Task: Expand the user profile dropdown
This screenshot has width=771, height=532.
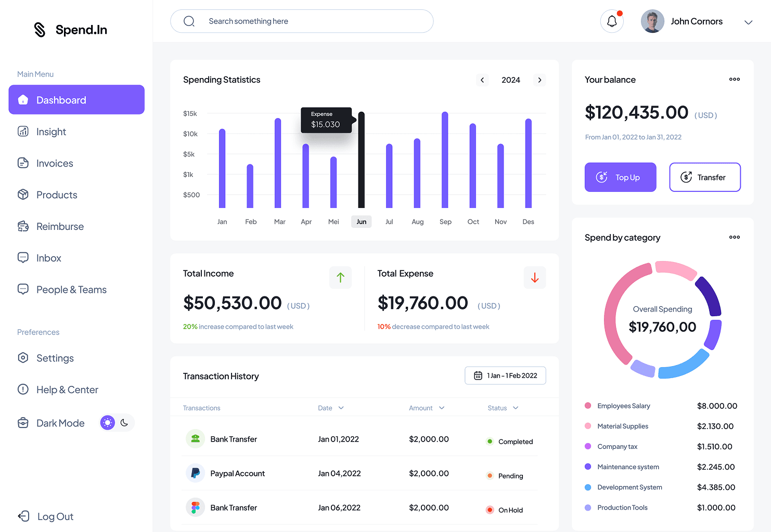Action: coord(748,22)
